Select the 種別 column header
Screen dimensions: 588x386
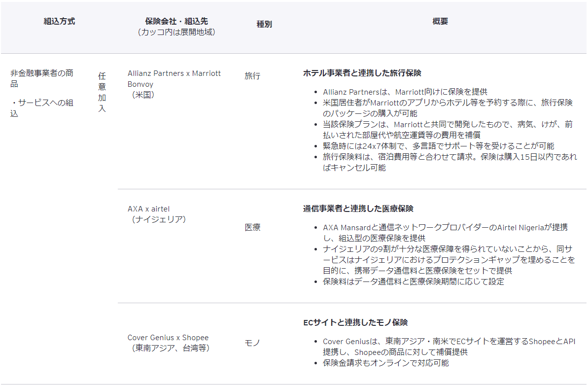[264, 24]
